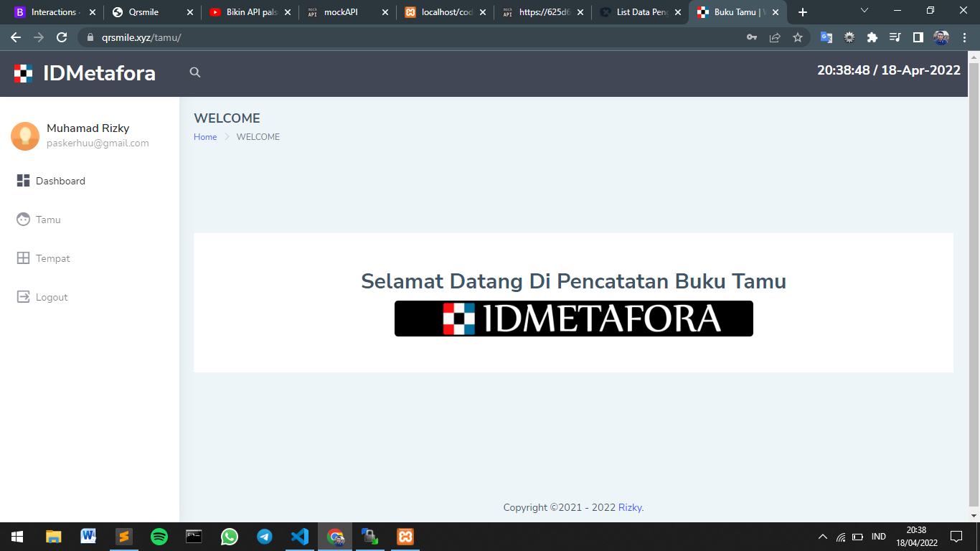Click the IDMetafora checkered logo icon
Viewport: 980px width, 551px height.
tap(24, 73)
